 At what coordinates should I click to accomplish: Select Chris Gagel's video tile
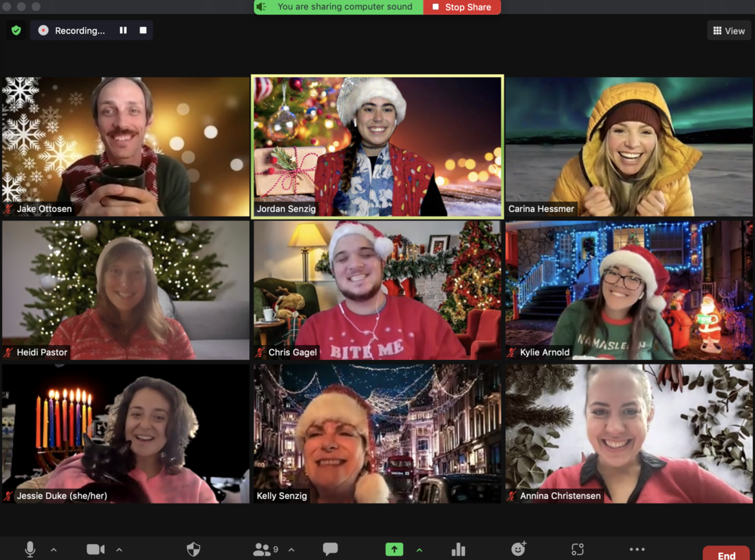(377, 290)
